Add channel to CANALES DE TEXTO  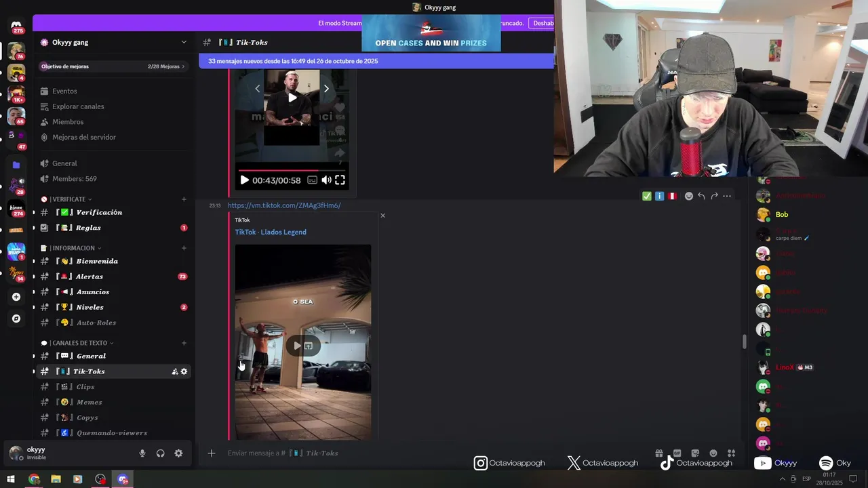184,343
